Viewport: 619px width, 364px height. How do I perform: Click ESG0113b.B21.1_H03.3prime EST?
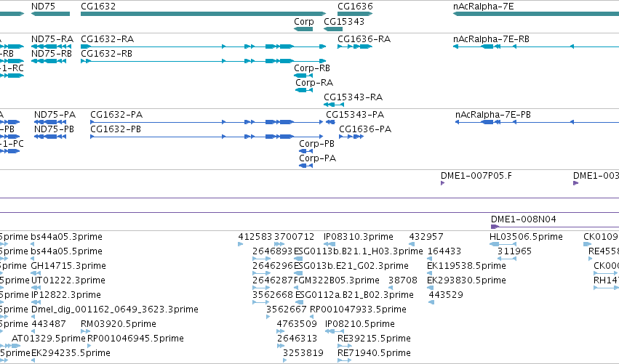pos(298,259)
